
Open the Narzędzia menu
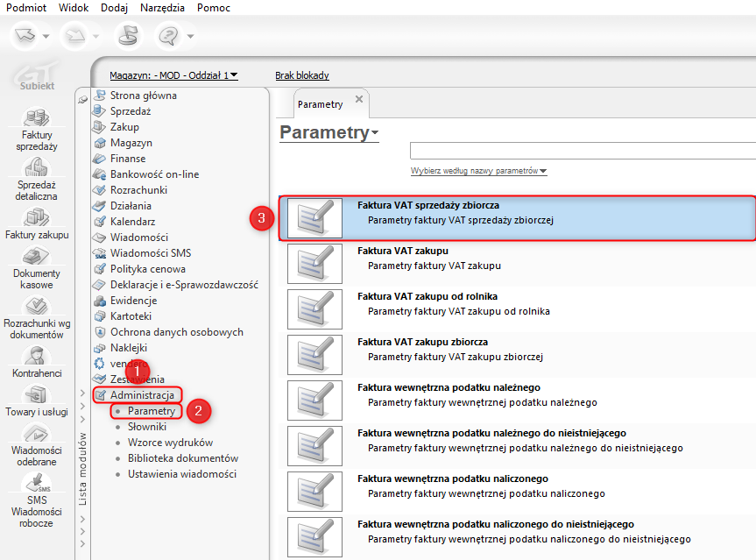pos(161,8)
